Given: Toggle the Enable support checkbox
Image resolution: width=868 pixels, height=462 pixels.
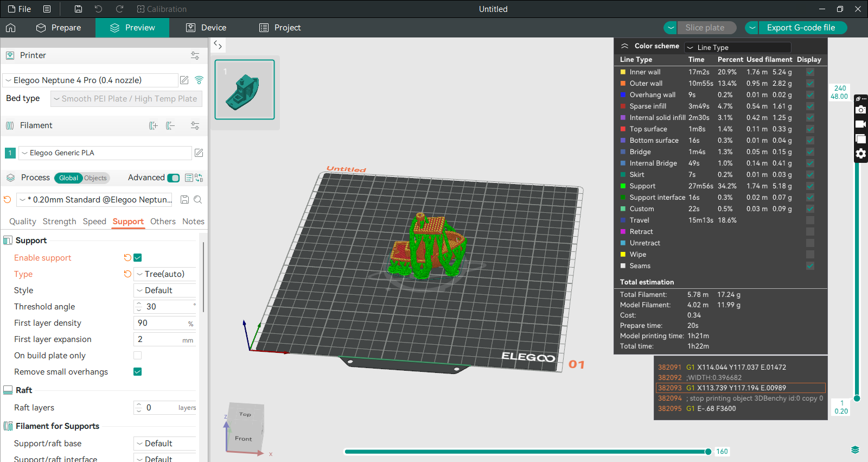Looking at the screenshot, I should 138,257.
